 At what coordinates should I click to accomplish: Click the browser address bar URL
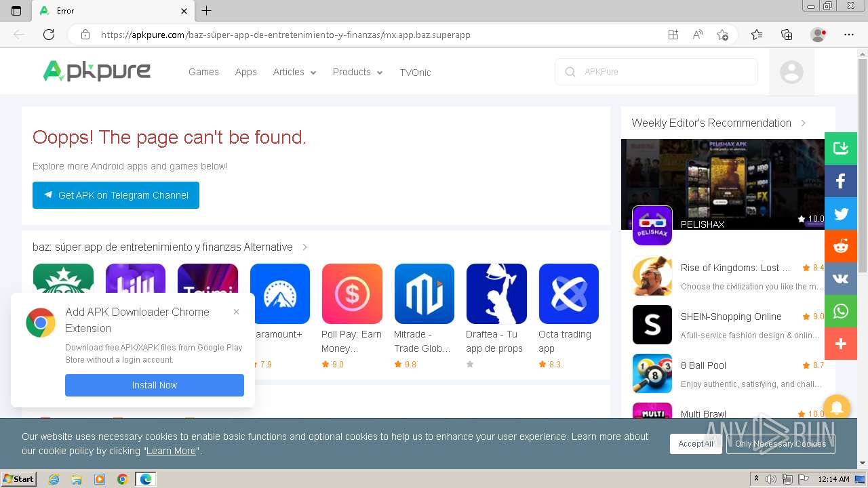[x=285, y=35]
